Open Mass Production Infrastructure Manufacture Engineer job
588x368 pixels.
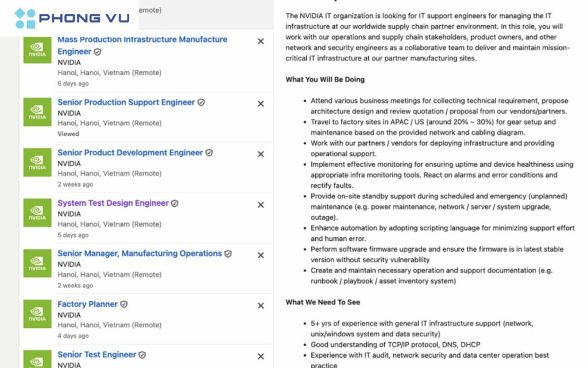pos(142,40)
